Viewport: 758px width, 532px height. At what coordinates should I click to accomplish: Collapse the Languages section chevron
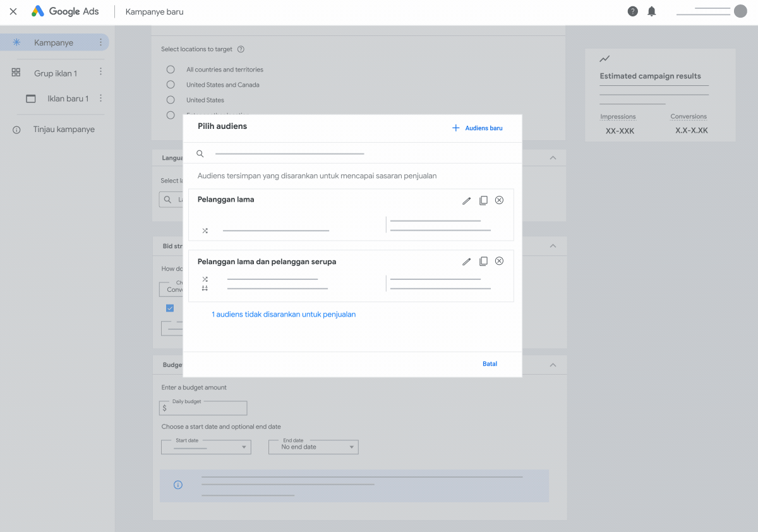[x=553, y=158]
